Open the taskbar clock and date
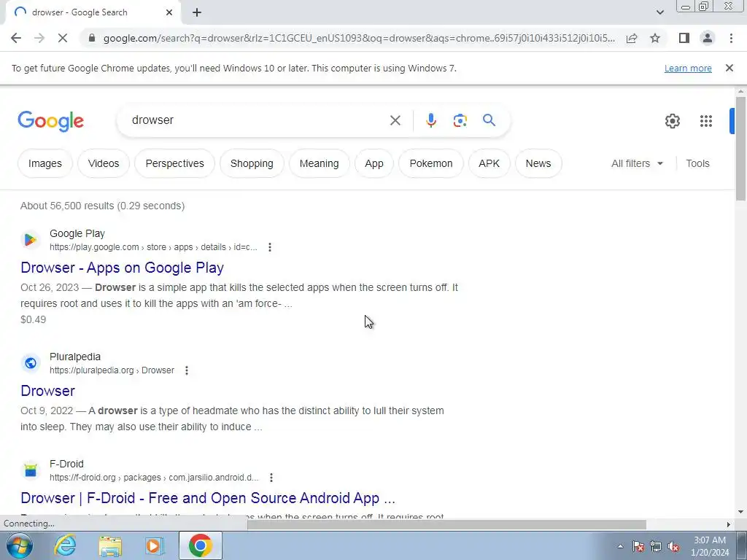 (x=710, y=546)
